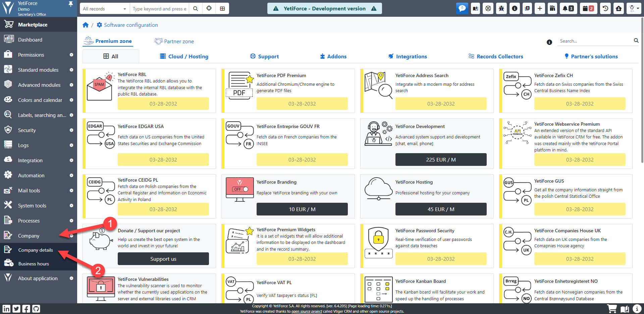The height and width of the screenshot is (314, 644).
Task: Expand Integration sidebar menu
Action: [x=39, y=161]
